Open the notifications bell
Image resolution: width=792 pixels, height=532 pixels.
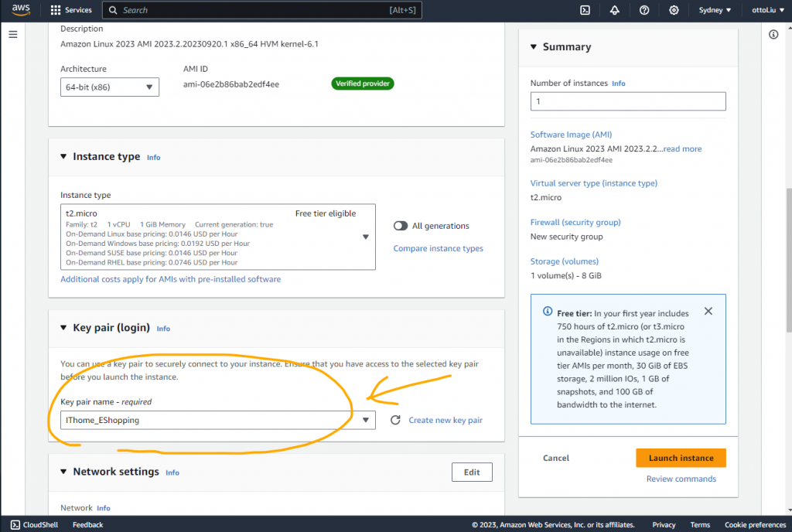click(614, 10)
